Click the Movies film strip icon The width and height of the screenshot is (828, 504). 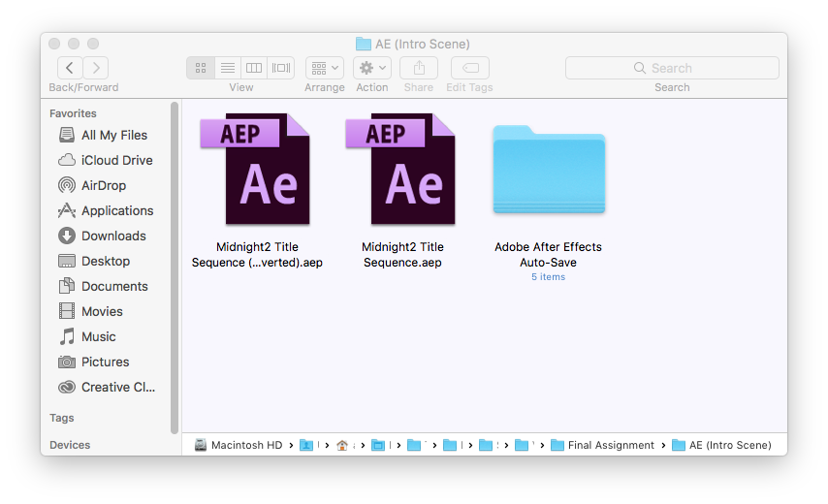point(67,311)
